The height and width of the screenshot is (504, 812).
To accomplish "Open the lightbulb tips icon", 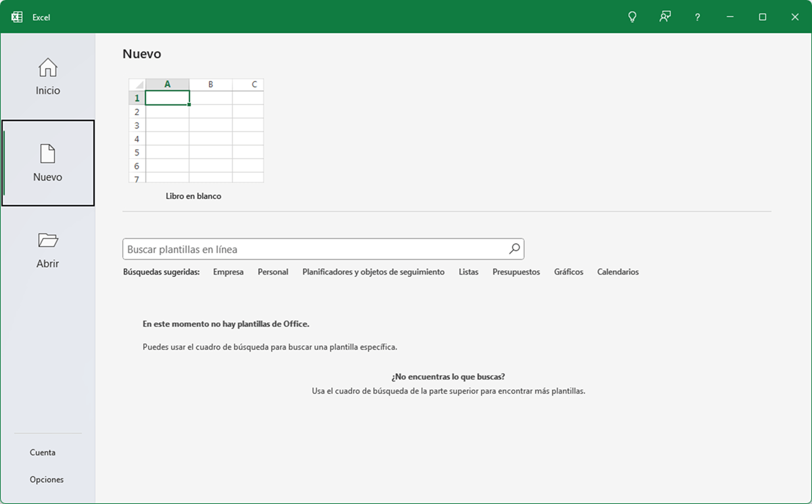I will coord(632,17).
